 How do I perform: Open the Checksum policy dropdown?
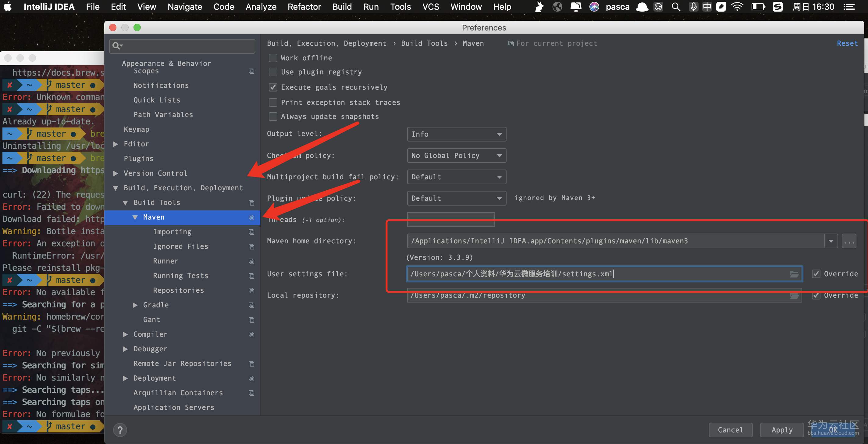457,156
